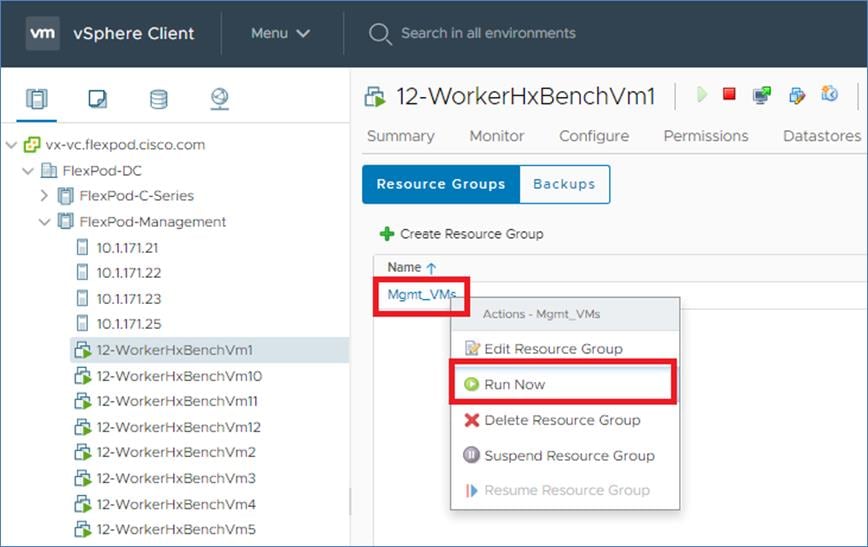868x547 pixels.
Task: Switch to the Permissions tab
Action: (x=706, y=136)
